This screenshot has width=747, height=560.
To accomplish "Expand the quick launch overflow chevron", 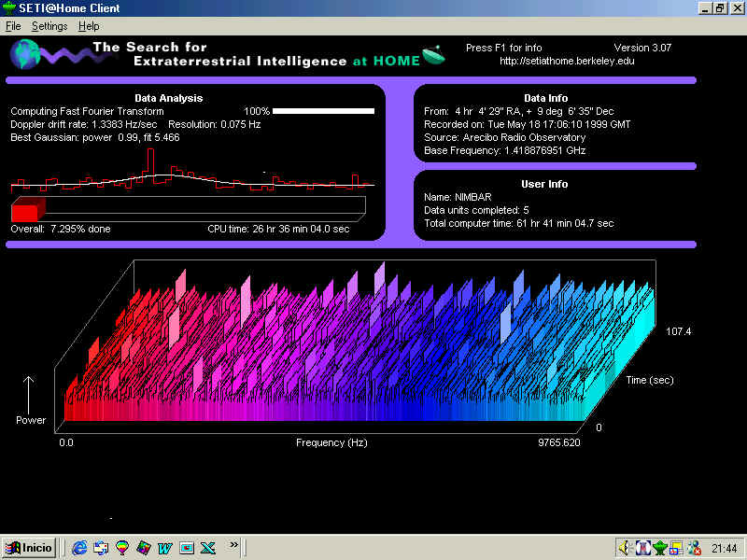I will pyautogui.click(x=233, y=544).
